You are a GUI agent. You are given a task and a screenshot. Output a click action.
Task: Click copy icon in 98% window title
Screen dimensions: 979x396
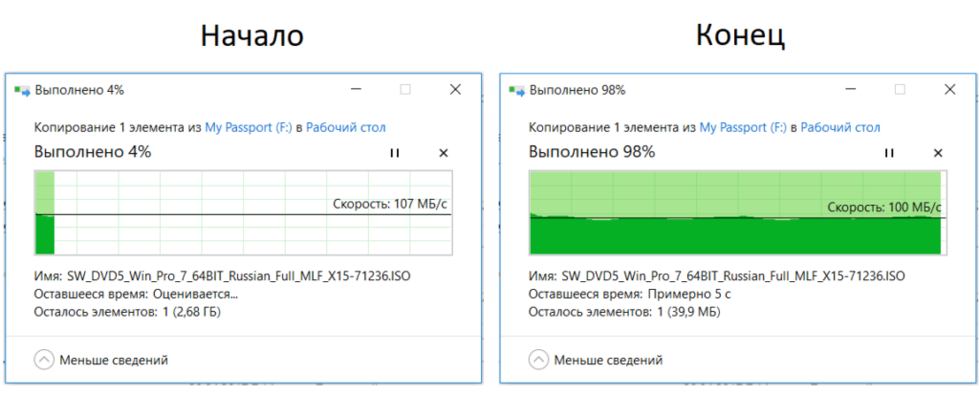point(517,91)
